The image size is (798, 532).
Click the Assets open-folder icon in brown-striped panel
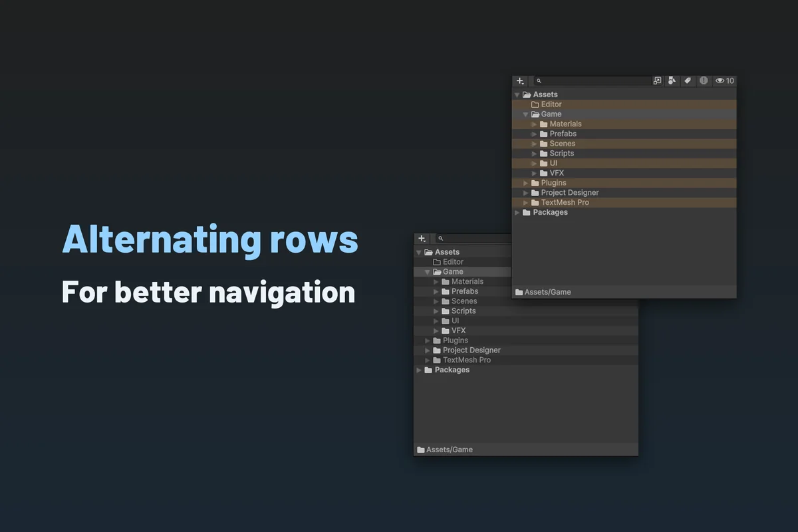(x=527, y=94)
